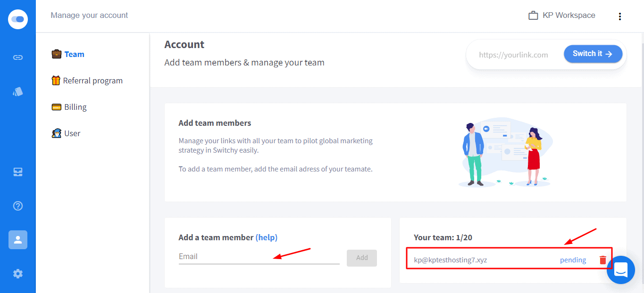Open the User section
This screenshot has width=644, height=293.
66,133
